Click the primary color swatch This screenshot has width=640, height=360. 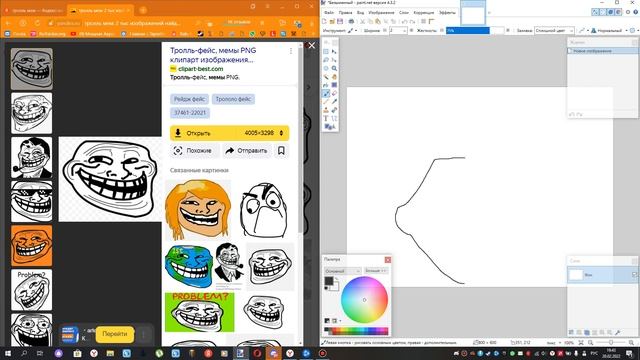click(x=329, y=281)
